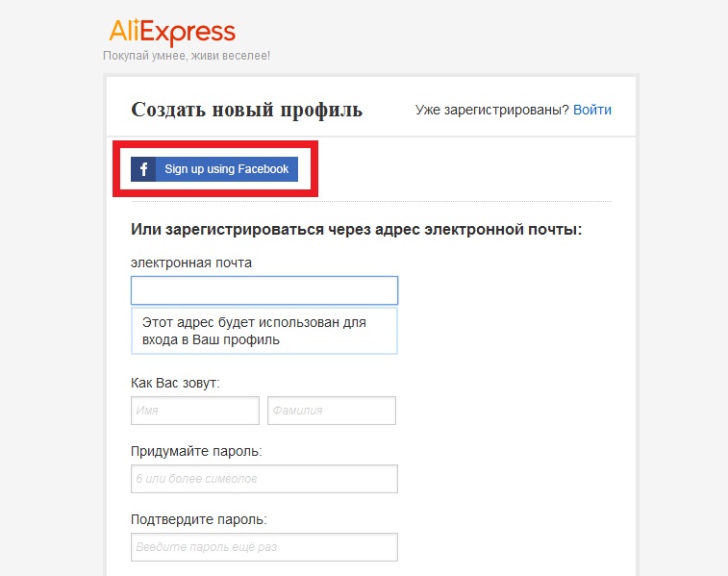Select the Фамилия last name field
Screen dimensions: 728x576
(332, 411)
